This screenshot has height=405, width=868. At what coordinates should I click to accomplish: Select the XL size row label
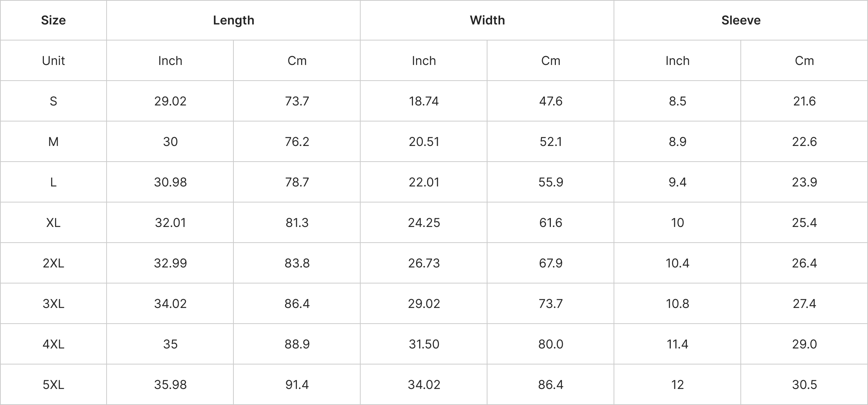53,223
